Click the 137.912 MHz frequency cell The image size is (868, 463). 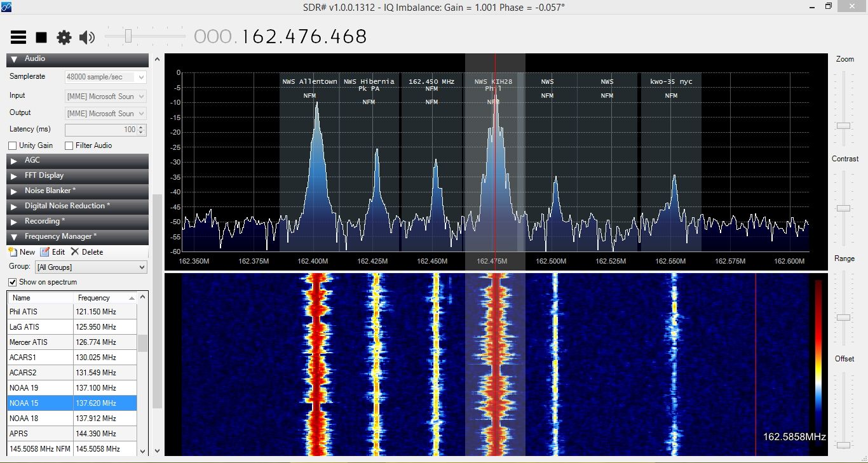[105, 419]
